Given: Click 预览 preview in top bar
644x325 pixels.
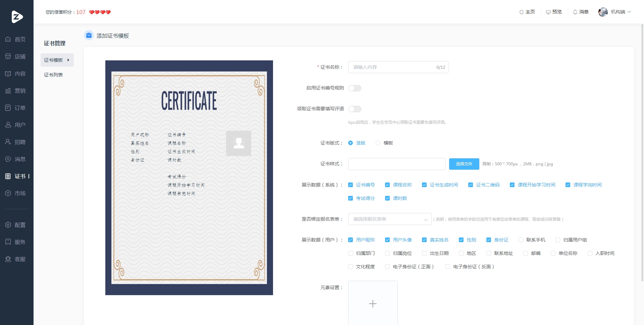Looking at the screenshot, I should coord(554,12).
